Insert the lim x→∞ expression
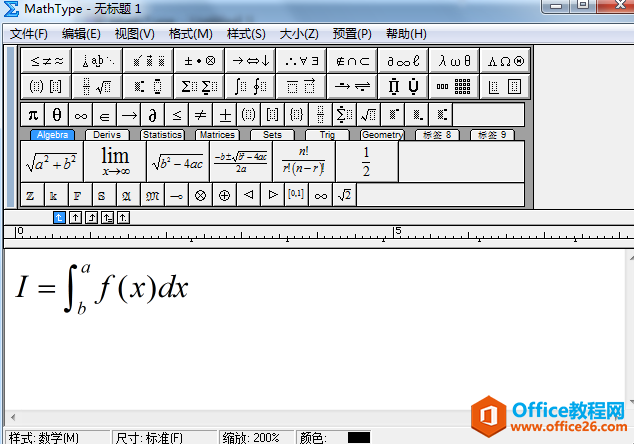 [115, 162]
